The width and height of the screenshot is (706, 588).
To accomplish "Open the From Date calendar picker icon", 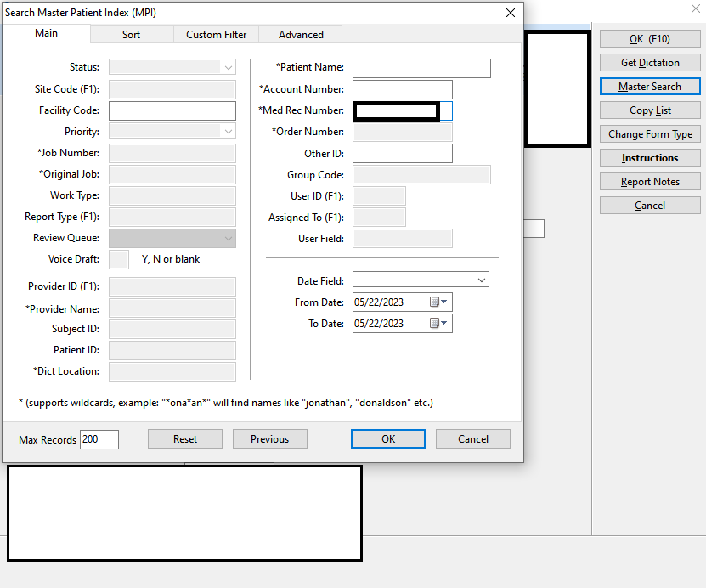I will (438, 302).
